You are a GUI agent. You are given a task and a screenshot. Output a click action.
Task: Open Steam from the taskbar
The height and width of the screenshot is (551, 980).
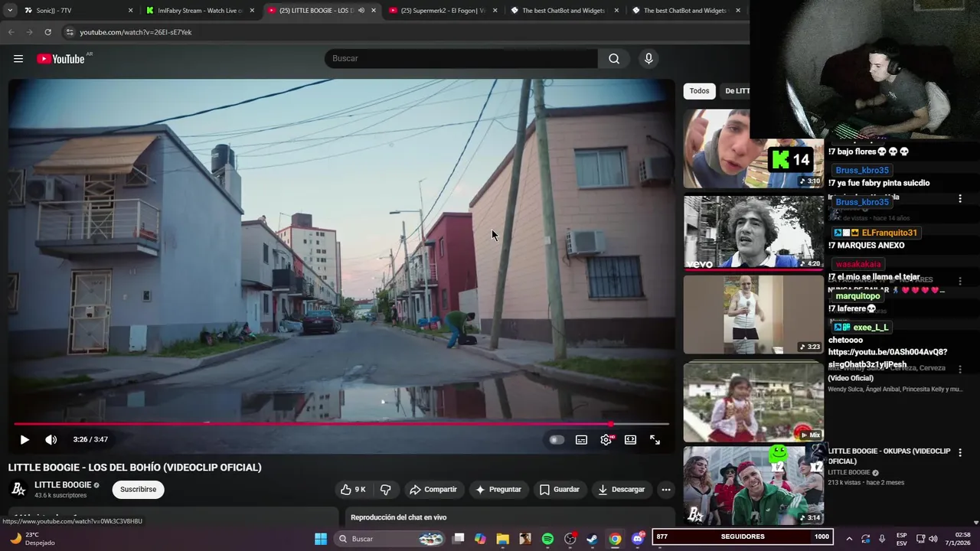592,539
